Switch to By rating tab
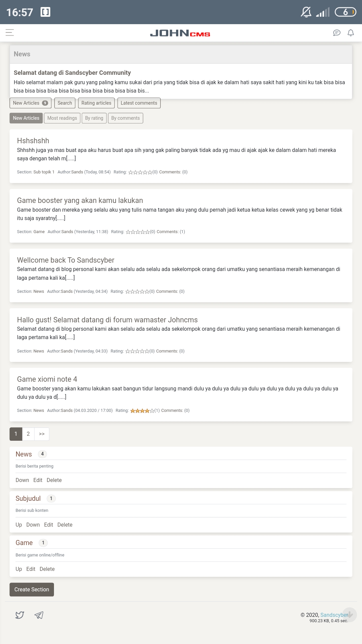362x644 pixels. (x=94, y=118)
